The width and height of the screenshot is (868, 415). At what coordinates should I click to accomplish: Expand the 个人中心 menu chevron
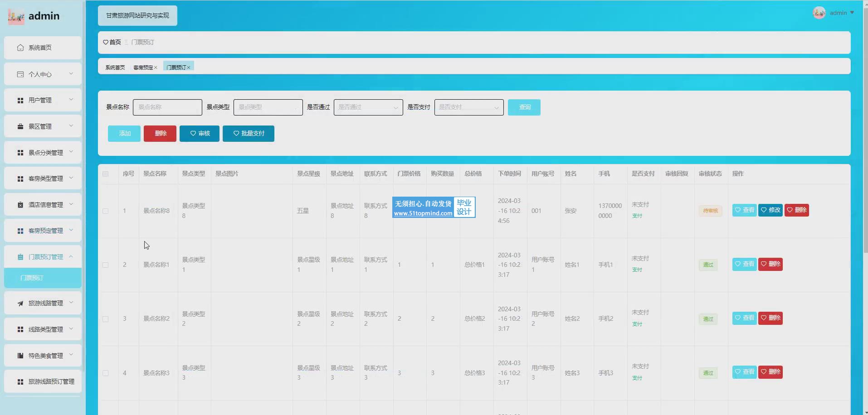tap(71, 74)
